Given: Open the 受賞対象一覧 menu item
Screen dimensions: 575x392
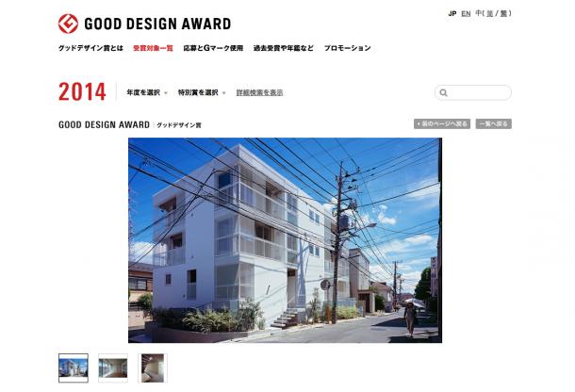Looking at the screenshot, I should pyautogui.click(x=153, y=48).
